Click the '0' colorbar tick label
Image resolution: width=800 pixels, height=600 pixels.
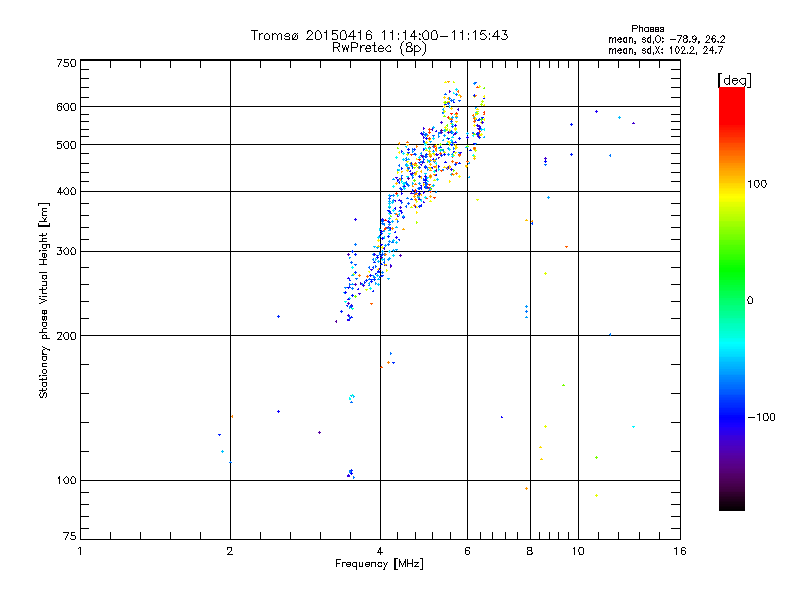tap(750, 301)
